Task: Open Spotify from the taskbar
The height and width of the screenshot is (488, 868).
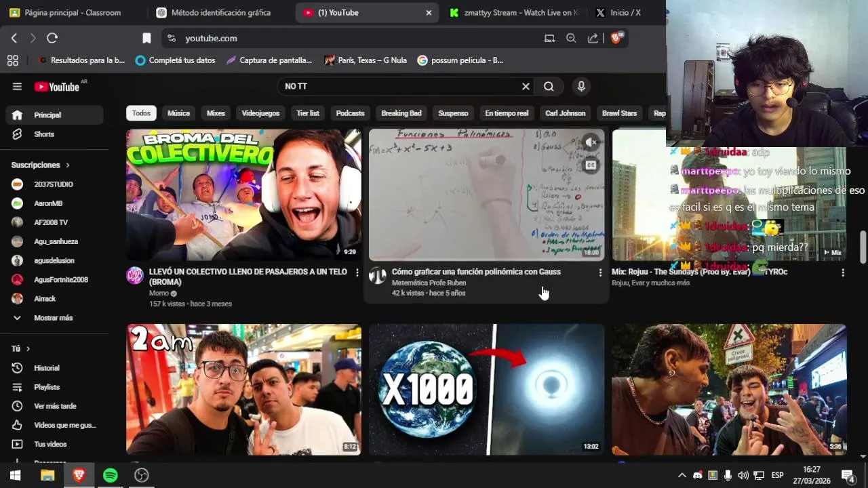Action: 111,475
